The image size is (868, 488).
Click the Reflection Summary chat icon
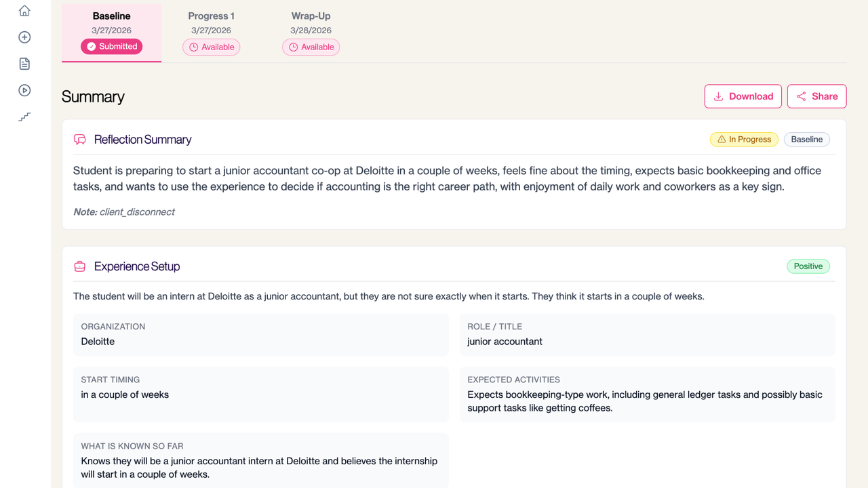(x=80, y=140)
